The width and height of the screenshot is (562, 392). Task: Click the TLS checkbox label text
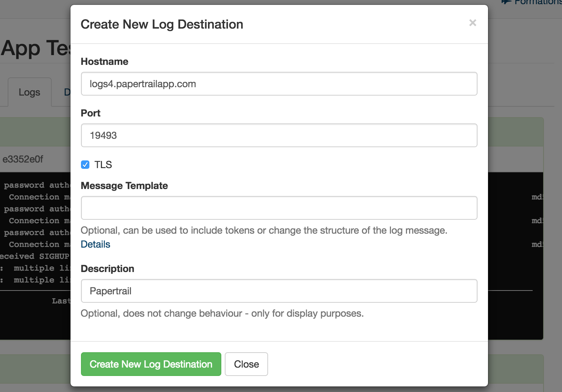(103, 165)
